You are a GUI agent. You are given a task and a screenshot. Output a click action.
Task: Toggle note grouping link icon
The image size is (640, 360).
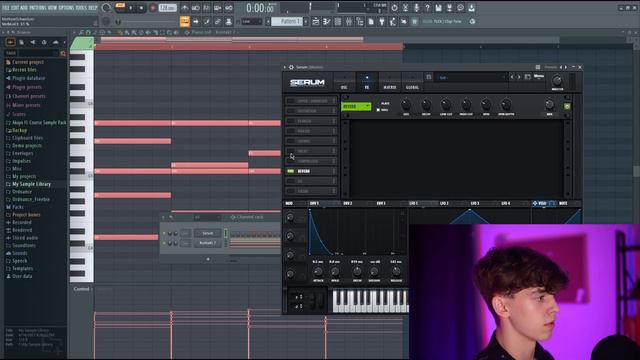[x=218, y=21]
